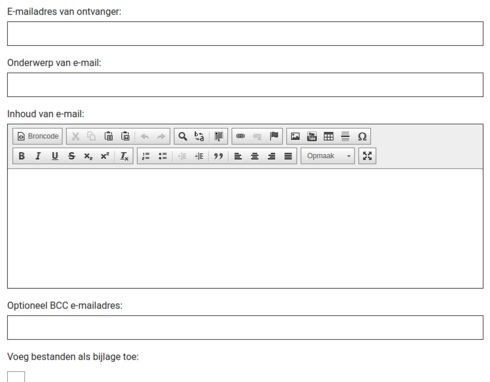This screenshot has width=490, height=382.
Task: Insert an image via the image icon
Action: coord(295,136)
